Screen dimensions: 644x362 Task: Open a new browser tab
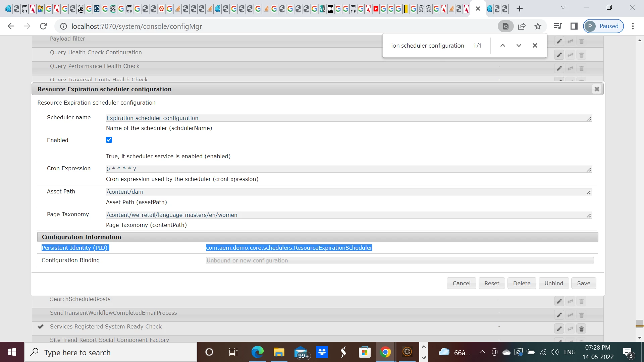(x=520, y=9)
